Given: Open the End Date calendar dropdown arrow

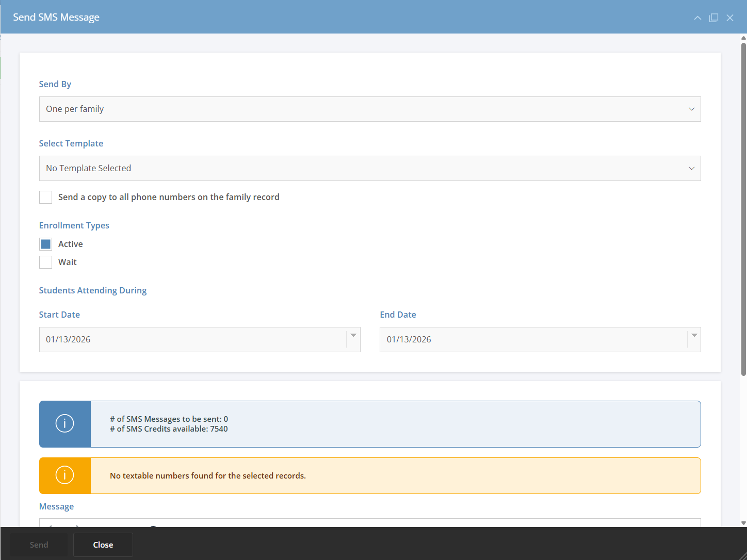Looking at the screenshot, I should pos(694,336).
